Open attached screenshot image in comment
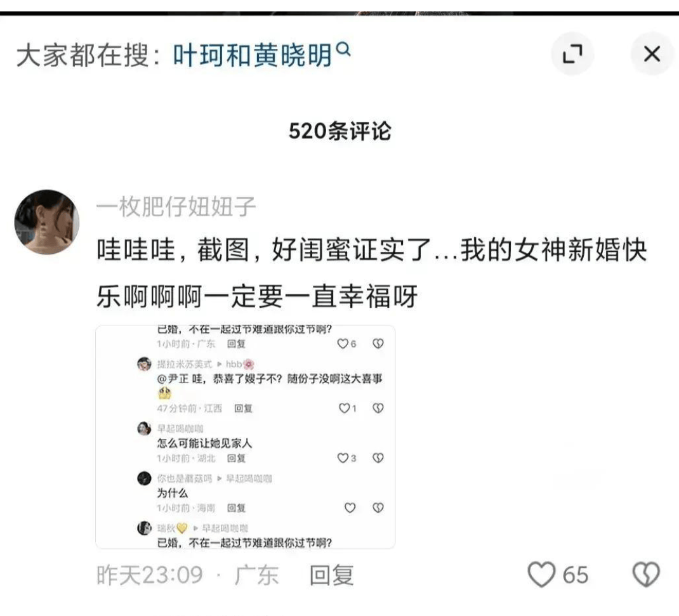679x616 pixels. pyautogui.click(x=245, y=437)
